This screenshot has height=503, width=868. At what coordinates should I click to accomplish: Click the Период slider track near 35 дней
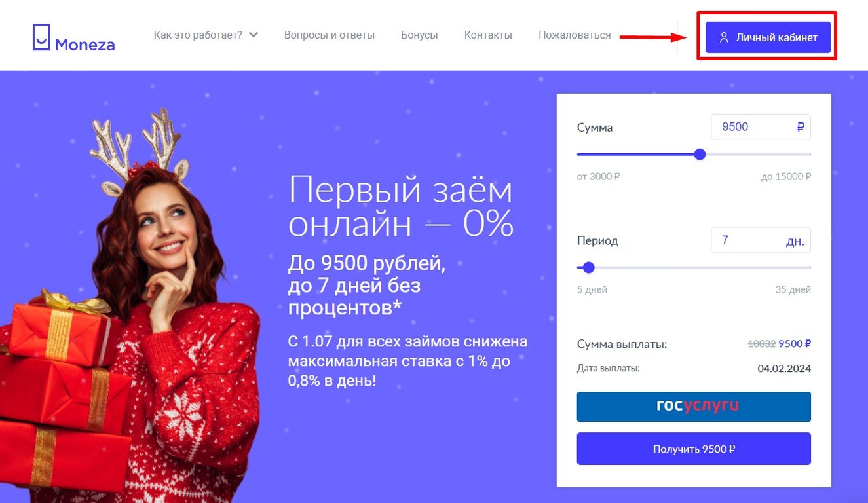(799, 267)
